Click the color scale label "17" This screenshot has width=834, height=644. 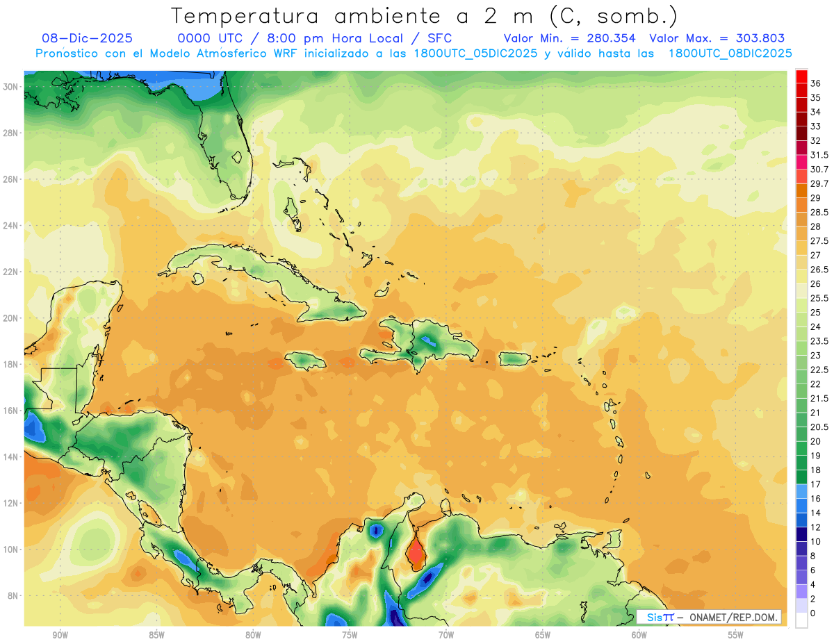click(815, 484)
